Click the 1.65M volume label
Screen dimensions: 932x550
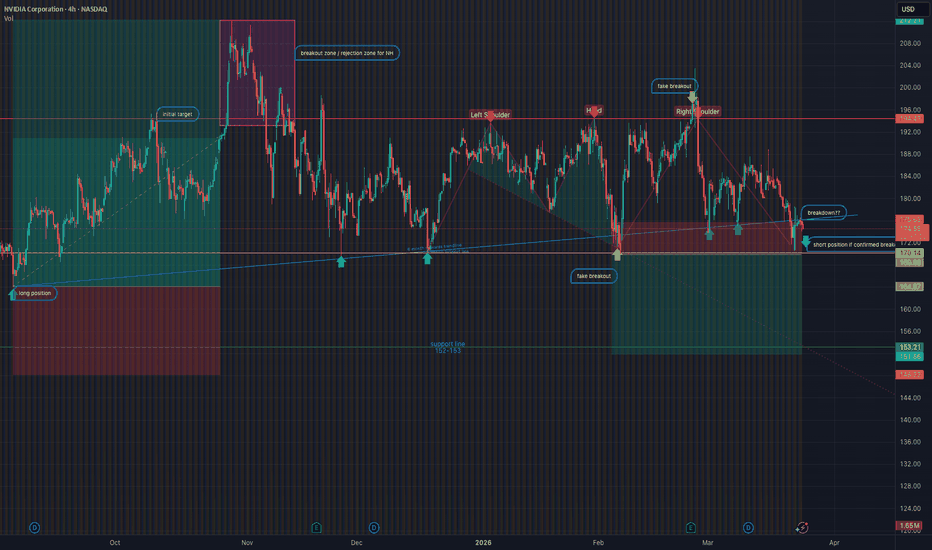[x=908, y=526]
